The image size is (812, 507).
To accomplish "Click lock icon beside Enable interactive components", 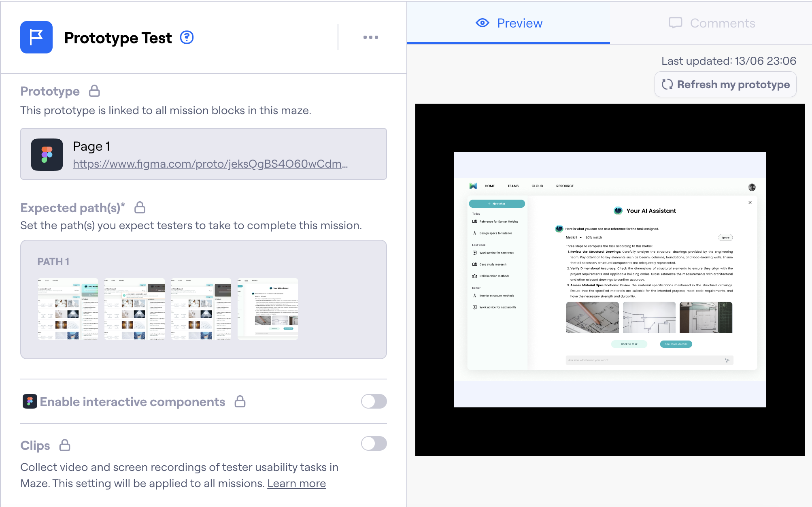I will tap(240, 402).
